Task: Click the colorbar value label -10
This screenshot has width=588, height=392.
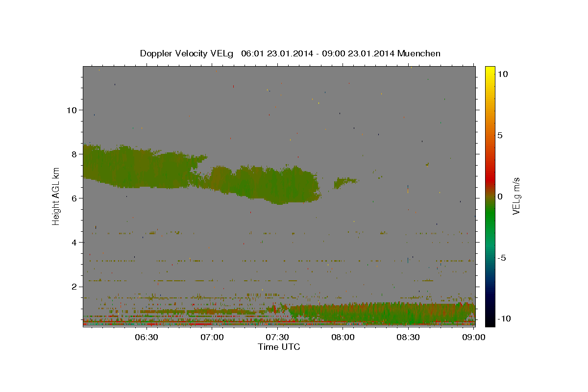Action: (504, 318)
